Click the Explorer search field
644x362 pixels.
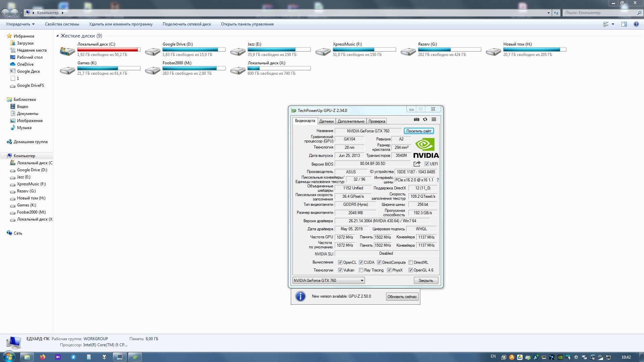[x=602, y=13]
